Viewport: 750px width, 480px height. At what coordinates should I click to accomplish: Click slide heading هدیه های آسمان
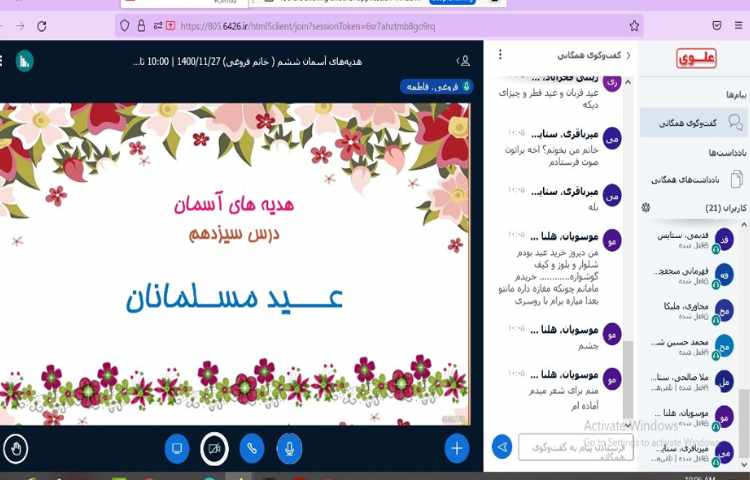point(234,205)
